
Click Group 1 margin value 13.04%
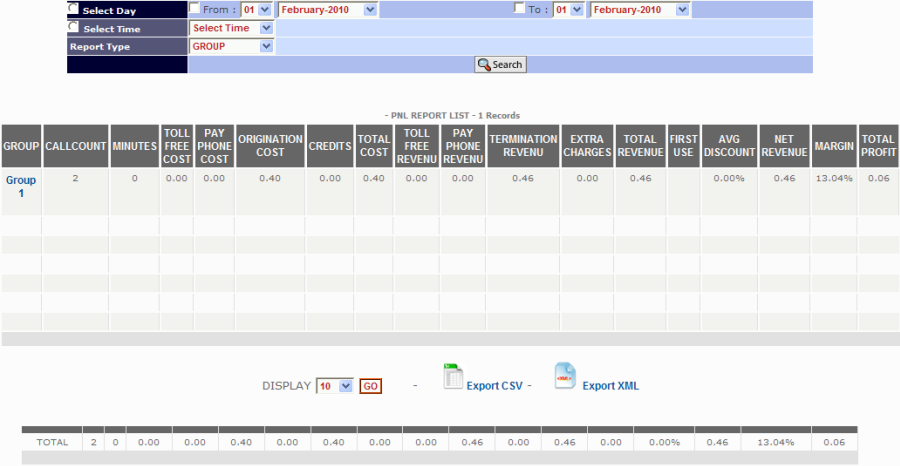click(834, 178)
